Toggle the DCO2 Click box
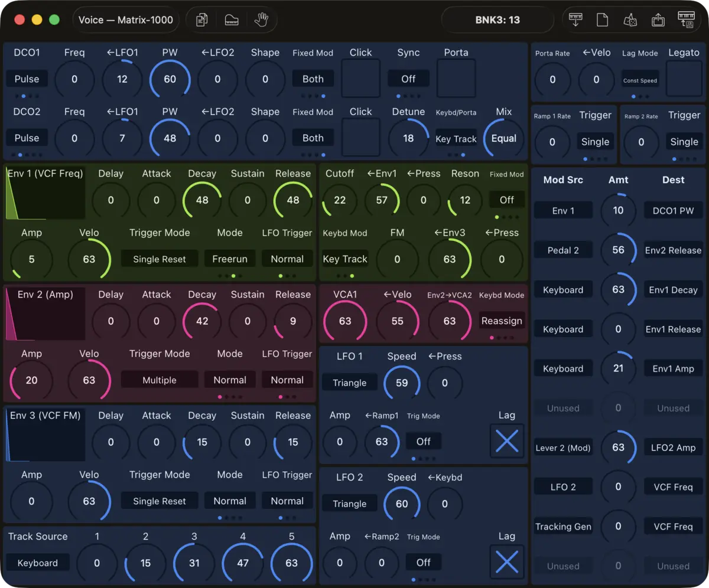The image size is (709, 588). click(x=360, y=138)
